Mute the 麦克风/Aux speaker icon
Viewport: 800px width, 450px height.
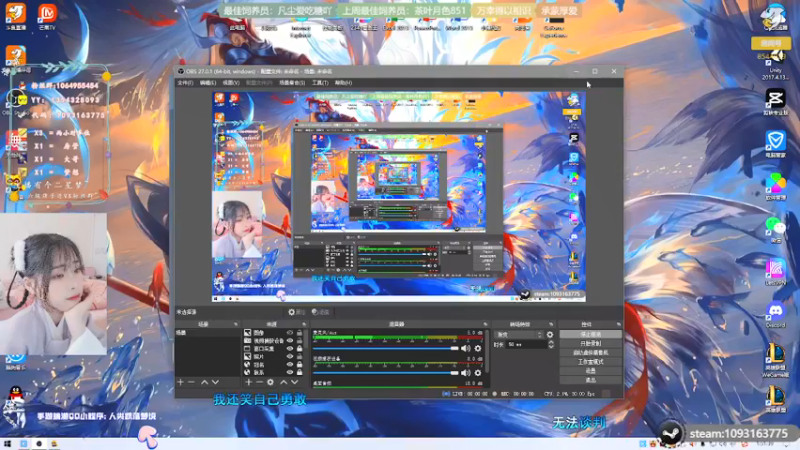click(465, 348)
